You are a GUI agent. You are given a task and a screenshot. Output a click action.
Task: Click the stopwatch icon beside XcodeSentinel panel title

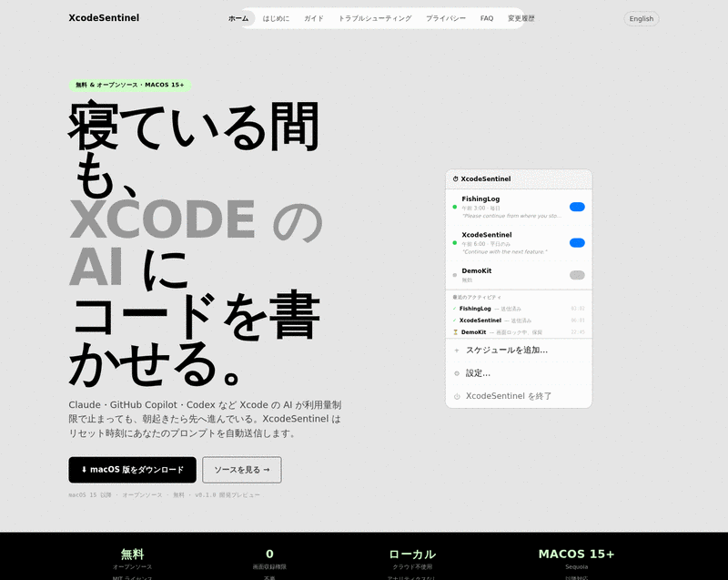point(456,178)
